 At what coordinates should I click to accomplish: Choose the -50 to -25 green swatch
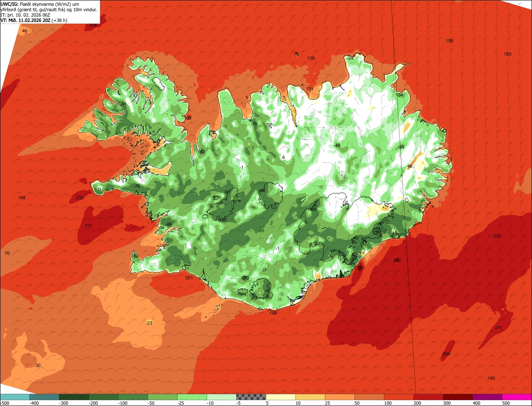162,397
